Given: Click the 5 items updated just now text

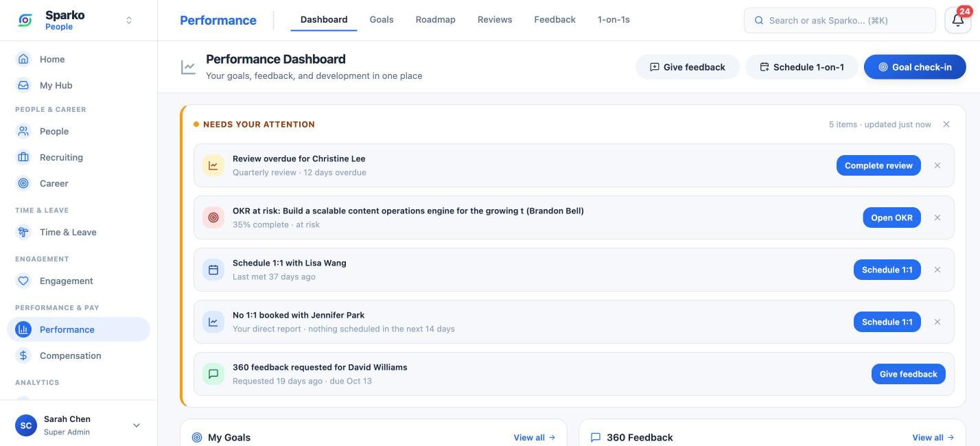Looking at the screenshot, I should point(880,124).
